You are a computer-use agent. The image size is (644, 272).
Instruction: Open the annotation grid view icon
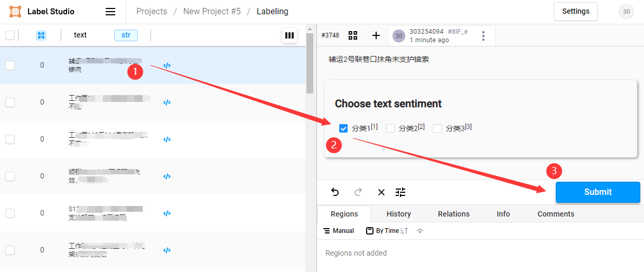pyautogui.click(x=353, y=35)
